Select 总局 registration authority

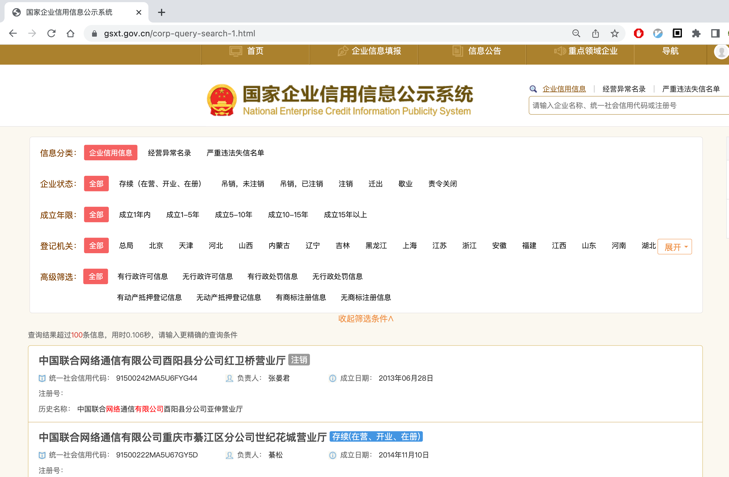click(x=126, y=245)
